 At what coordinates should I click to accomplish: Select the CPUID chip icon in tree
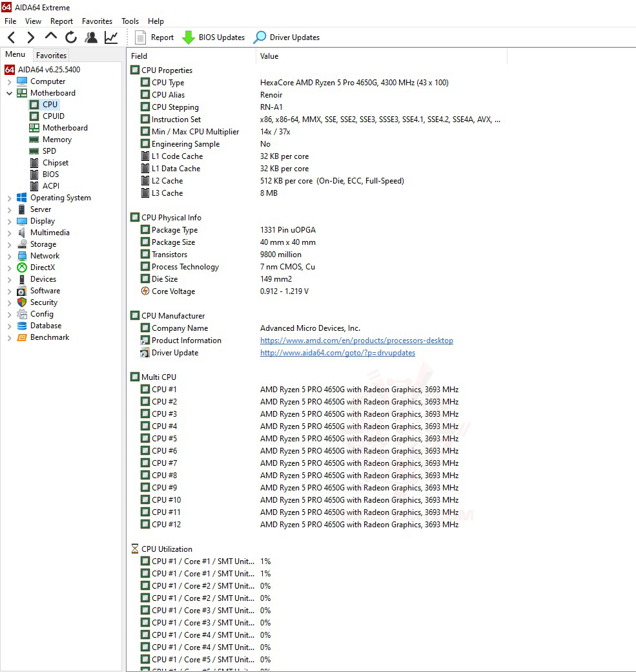coord(34,116)
